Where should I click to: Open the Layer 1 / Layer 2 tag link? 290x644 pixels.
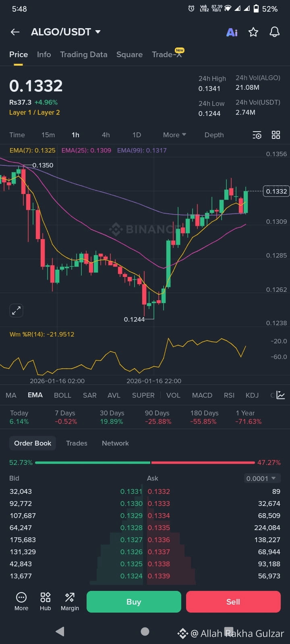tap(35, 113)
